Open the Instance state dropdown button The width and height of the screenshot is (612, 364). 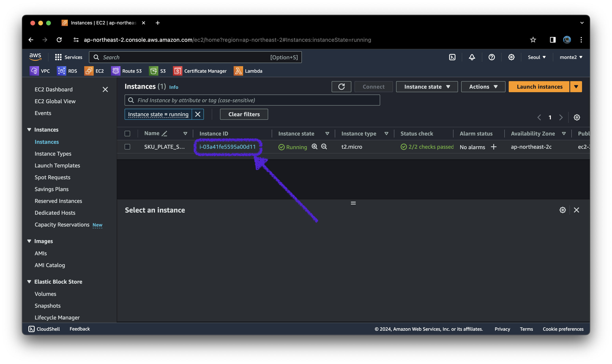(x=427, y=87)
